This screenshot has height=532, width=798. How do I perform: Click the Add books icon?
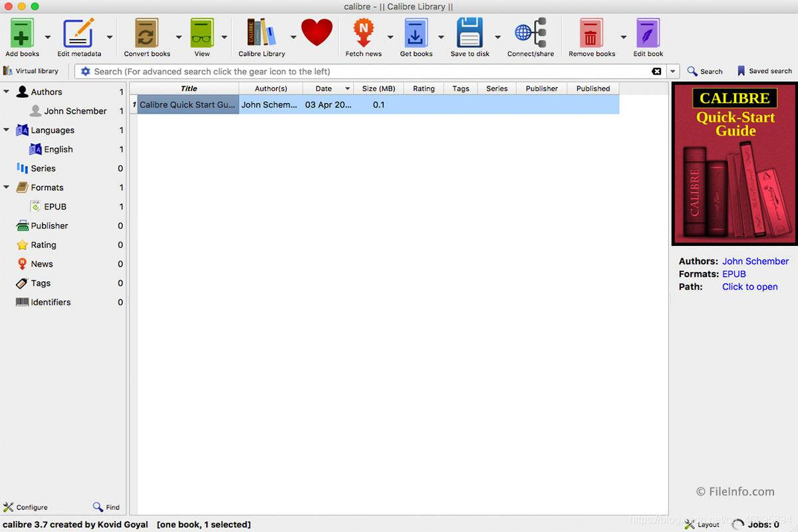coord(22,33)
